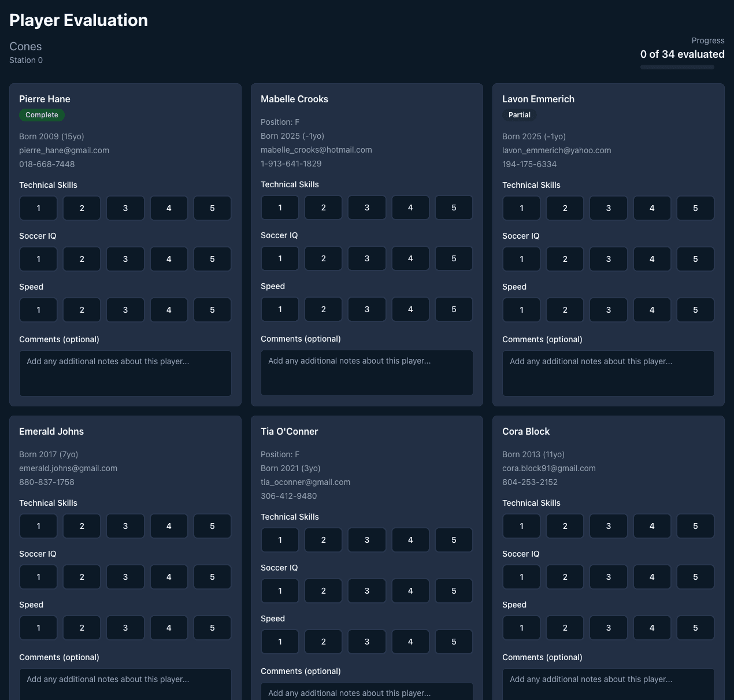
Task: Select Soccer IQ score 1 for Tia O'Conner
Action: tap(280, 591)
